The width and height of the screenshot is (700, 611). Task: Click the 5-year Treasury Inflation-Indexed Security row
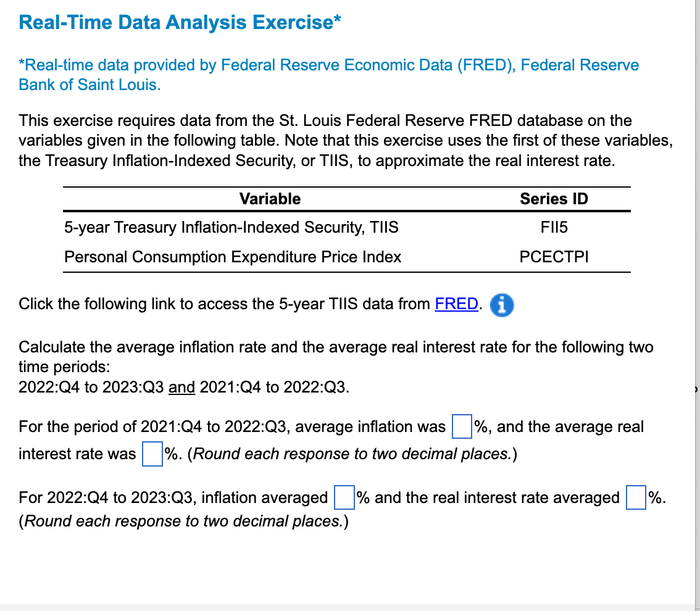coord(231,227)
